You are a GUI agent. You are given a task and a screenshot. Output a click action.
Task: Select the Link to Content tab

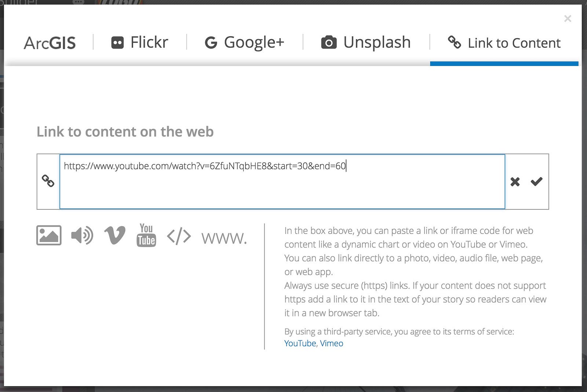click(504, 43)
